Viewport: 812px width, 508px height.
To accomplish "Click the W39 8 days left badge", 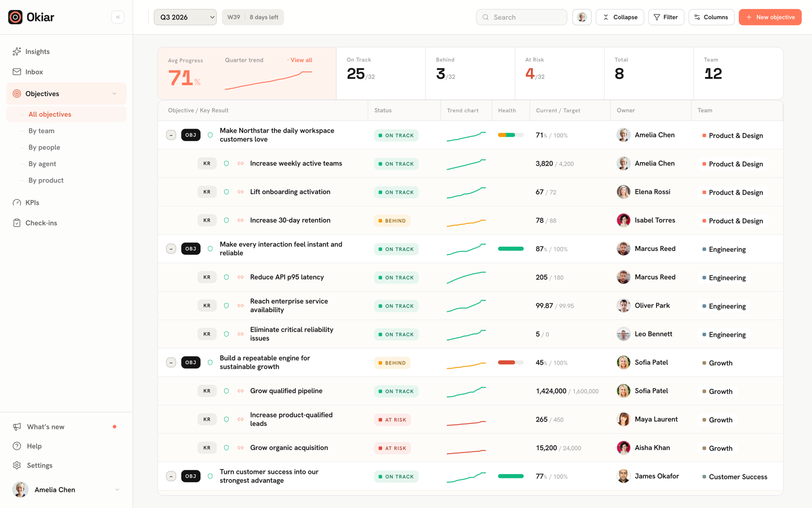I will [253, 17].
